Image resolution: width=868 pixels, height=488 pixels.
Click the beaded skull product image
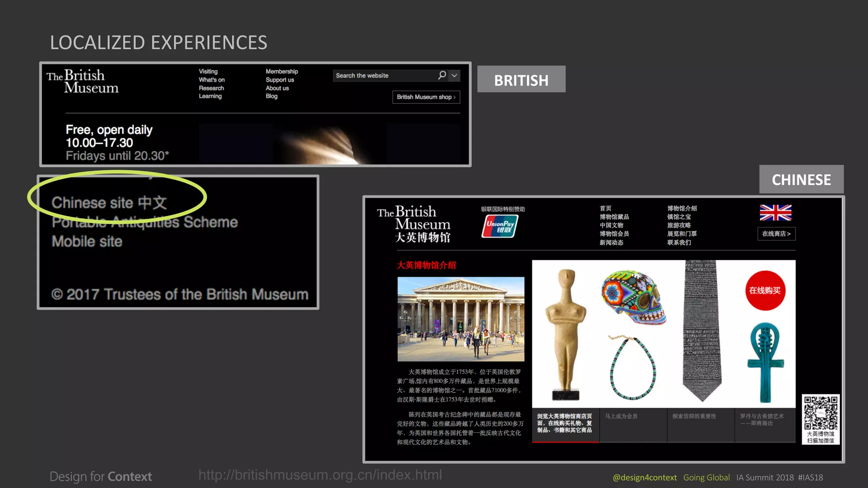634,298
